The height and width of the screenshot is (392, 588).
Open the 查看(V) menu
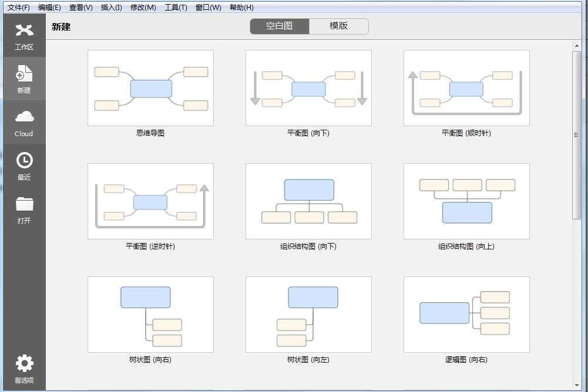[x=81, y=8]
